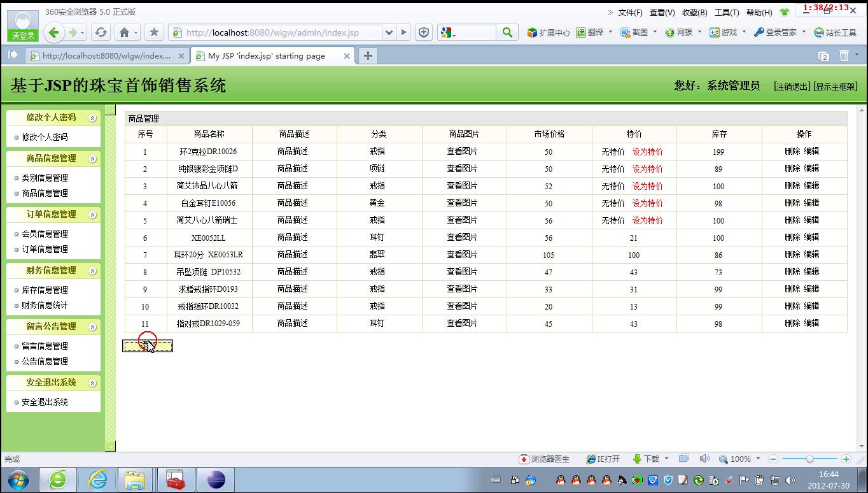Toggle the browser sidebar panel icon
Viewport: 868px width, 493px height.
(x=12, y=55)
